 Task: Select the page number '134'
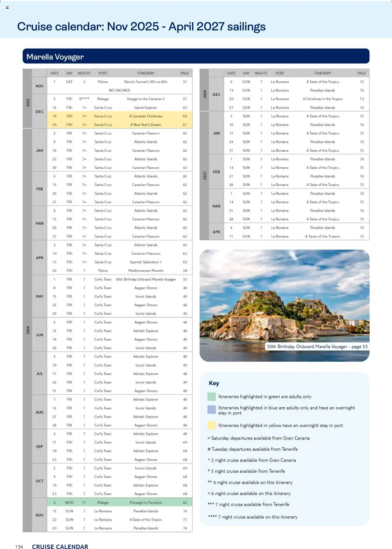tap(19, 547)
